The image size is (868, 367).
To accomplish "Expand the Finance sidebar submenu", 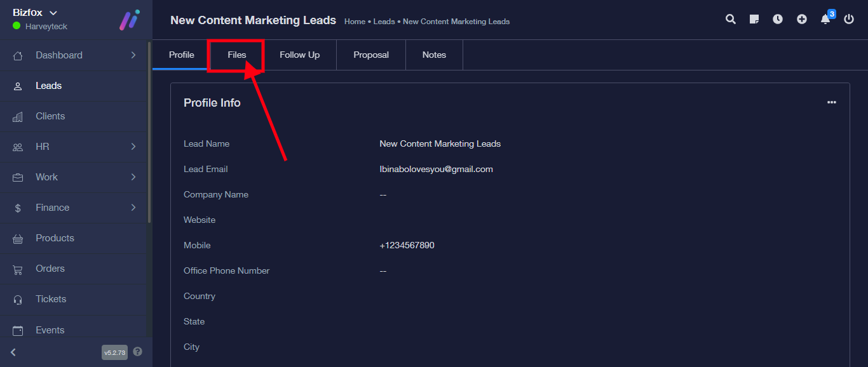I will click(76, 208).
